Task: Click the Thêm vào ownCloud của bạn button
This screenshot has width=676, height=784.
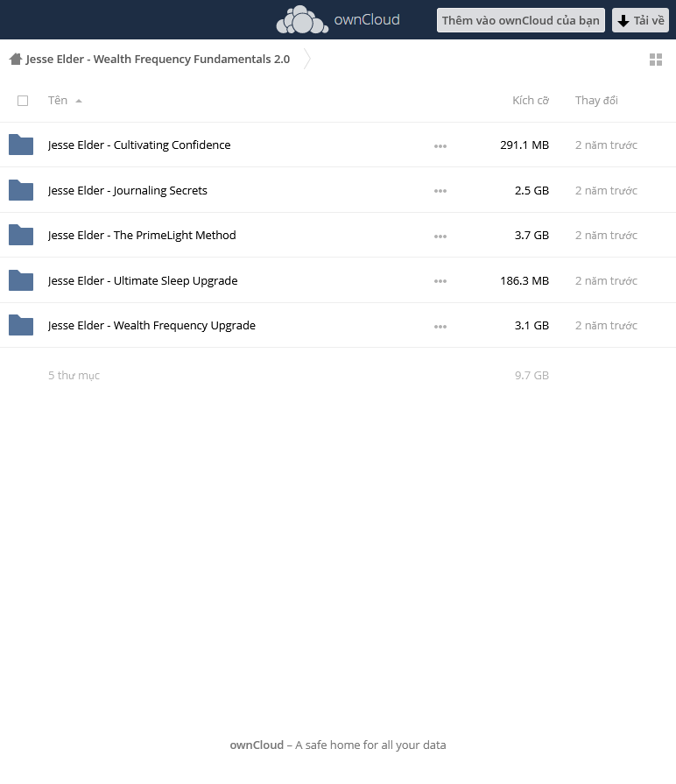Action: coord(521,20)
